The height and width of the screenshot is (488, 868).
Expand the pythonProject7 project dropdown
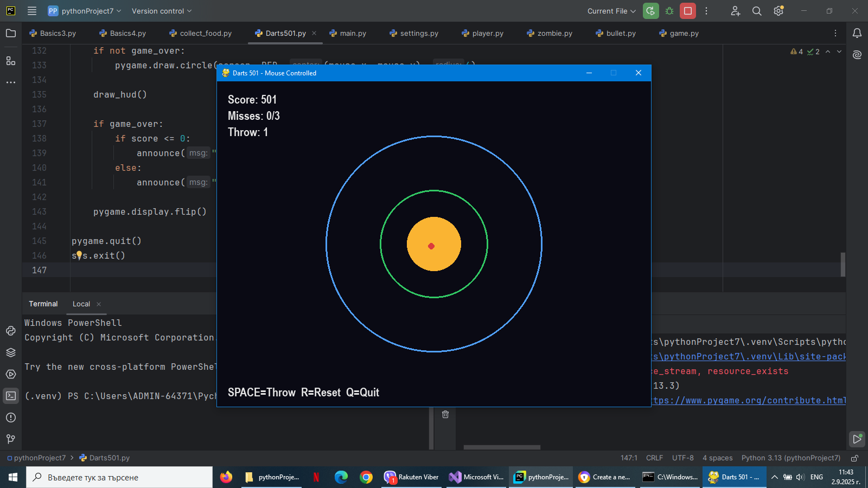(85, 11)
